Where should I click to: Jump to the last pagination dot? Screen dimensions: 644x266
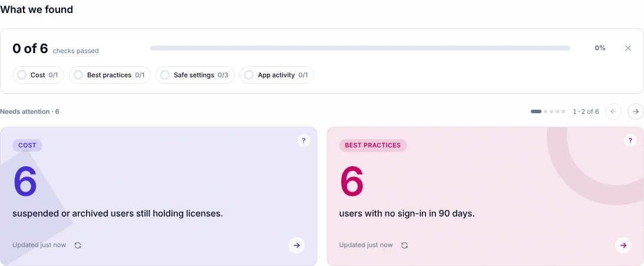coord(563,111)
